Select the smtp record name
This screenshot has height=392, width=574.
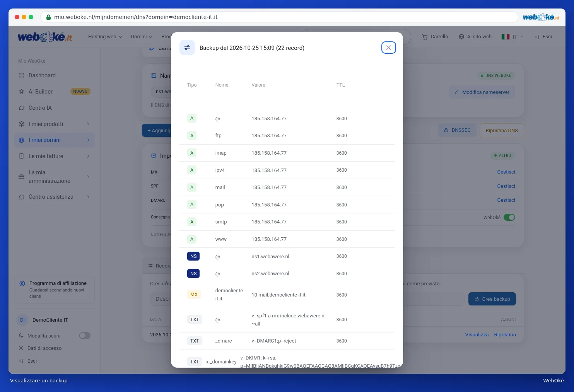(x=221, y=222)
